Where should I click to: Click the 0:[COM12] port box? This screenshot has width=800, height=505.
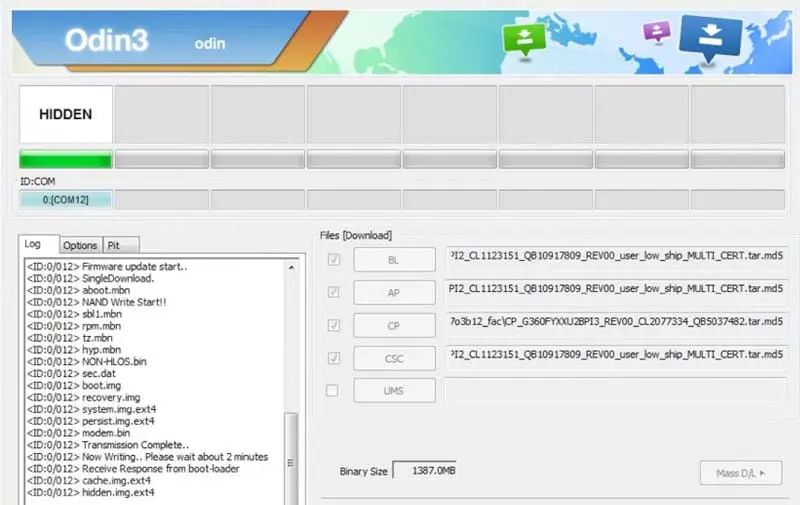(66, 200)
